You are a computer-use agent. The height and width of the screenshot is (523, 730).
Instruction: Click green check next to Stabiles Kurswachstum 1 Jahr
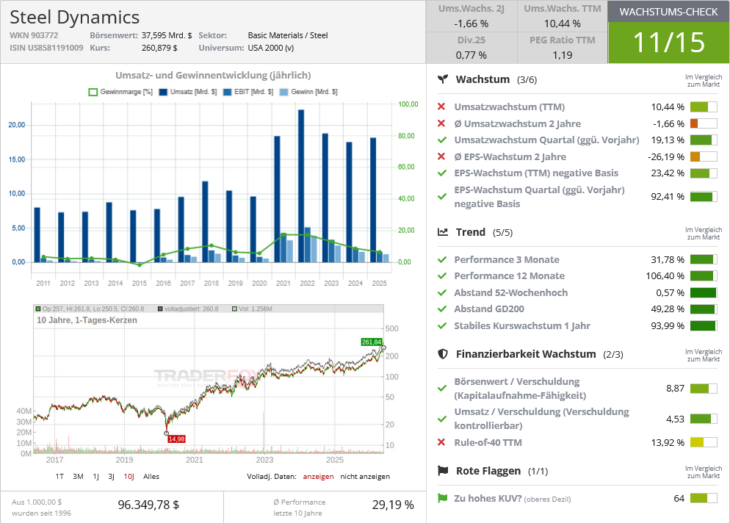tap(442, 326)
